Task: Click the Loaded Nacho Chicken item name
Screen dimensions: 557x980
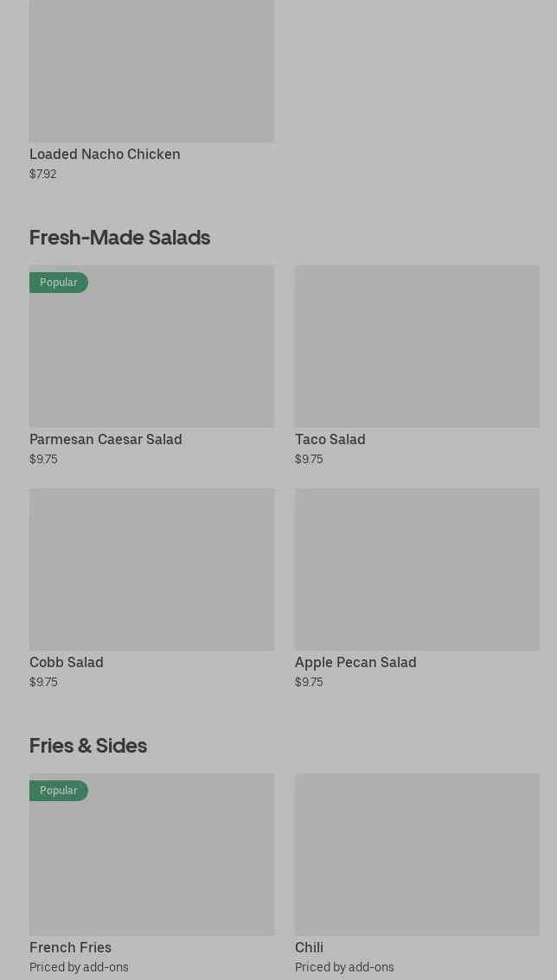Action: coord(105,154)
